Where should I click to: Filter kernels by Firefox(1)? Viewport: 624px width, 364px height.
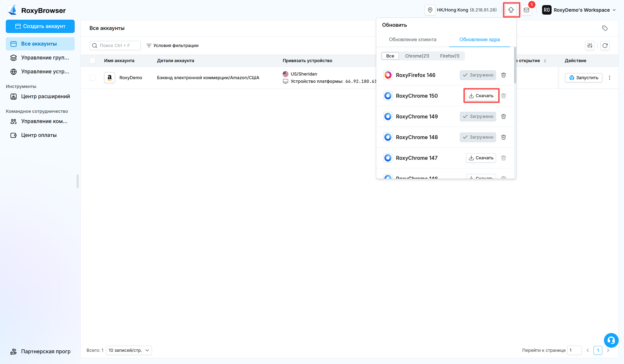449,56
